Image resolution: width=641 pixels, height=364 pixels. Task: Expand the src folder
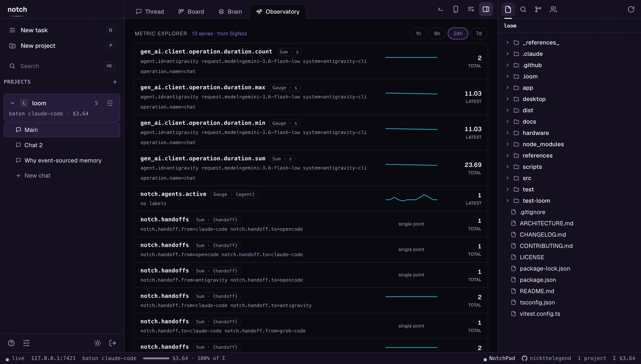pyautogui.click(x=507, y=178)
